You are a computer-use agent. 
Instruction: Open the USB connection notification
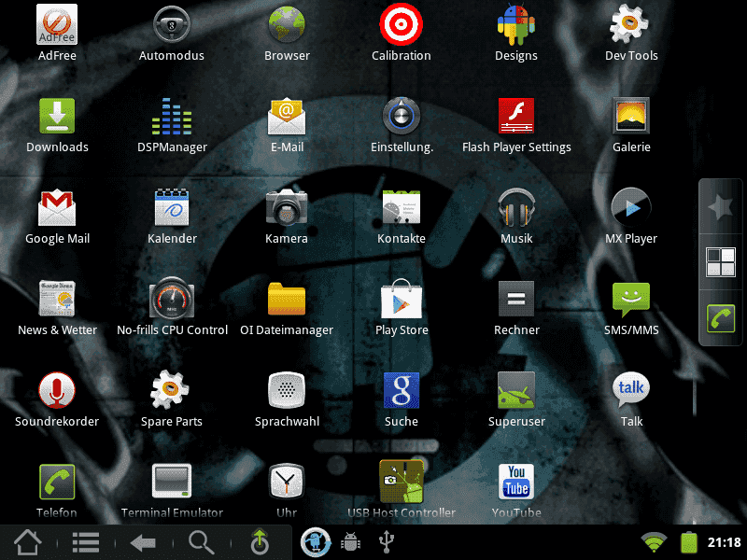tap(386, 542)
